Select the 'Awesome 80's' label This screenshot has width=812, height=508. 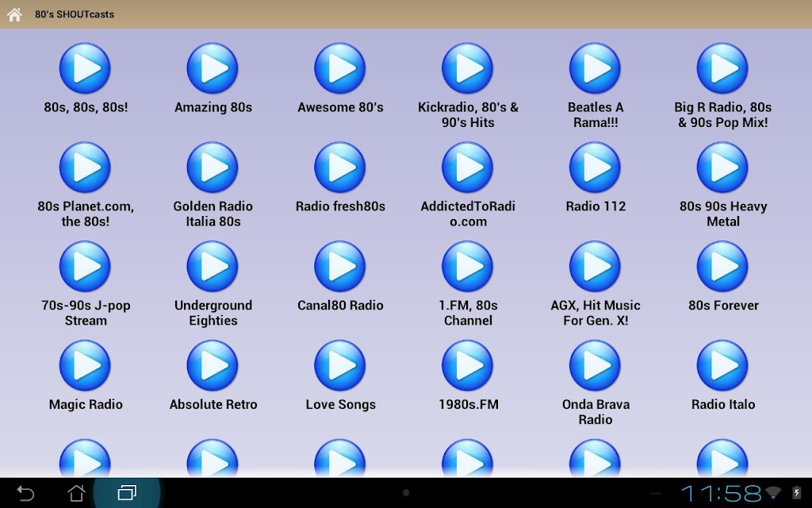[x=340, y=107]
